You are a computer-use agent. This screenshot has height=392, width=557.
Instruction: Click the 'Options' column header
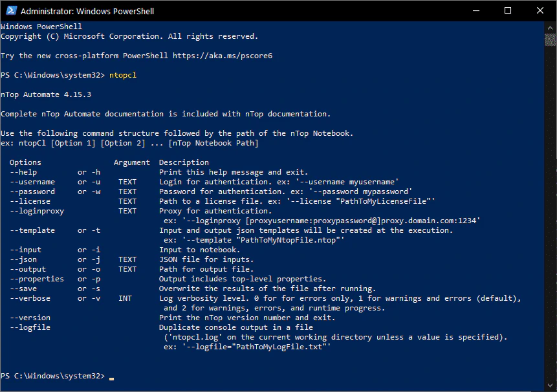click(26, 162)
